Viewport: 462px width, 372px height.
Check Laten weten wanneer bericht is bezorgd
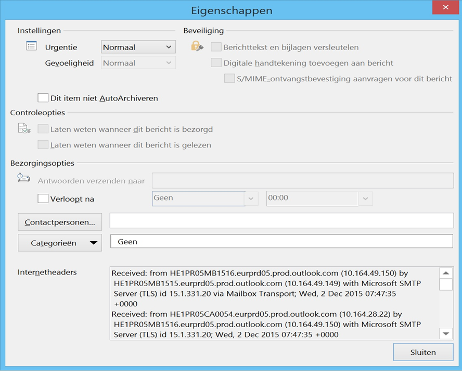pyautogui.click(x=43, y=129)
